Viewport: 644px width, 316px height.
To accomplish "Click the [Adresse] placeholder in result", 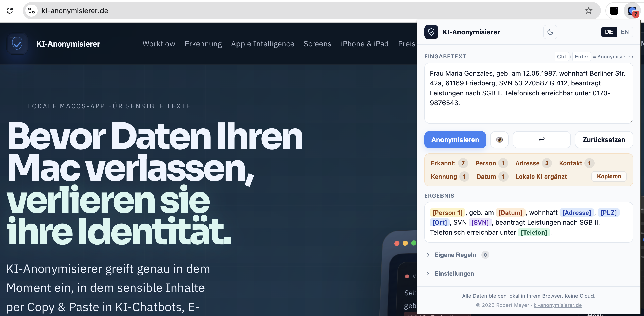I will pyautogui.click(x=577, y=213).
